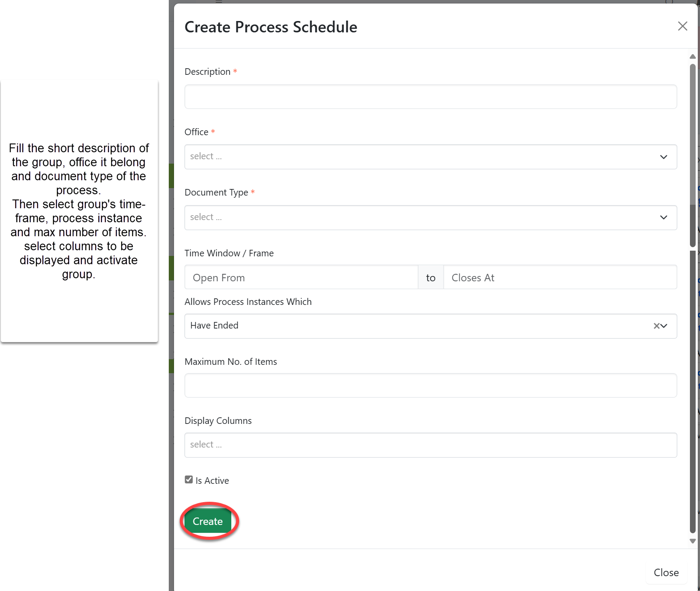700x591 pixels.
Task: Click the Closes At time field
Action: 560,277
